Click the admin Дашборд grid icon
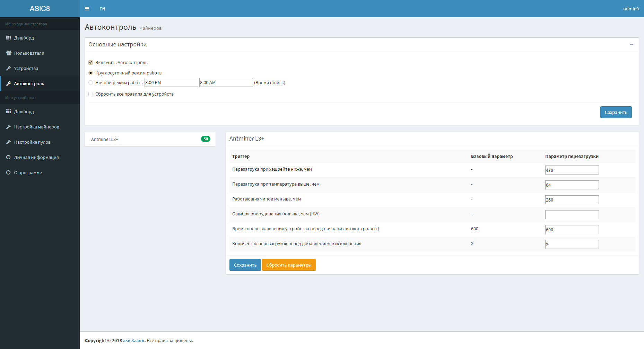644x349 pixels. 9,38
